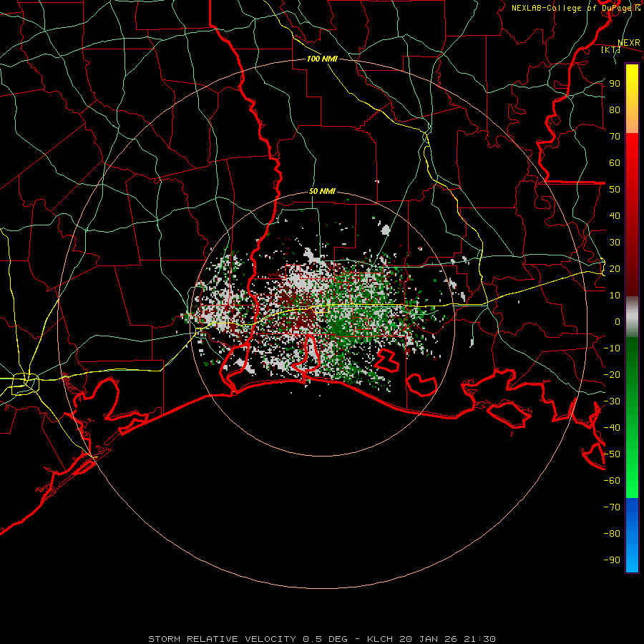This screenshot has width=644, height=644.
Task: Click the [KT] units label
Action: point(610,49)
